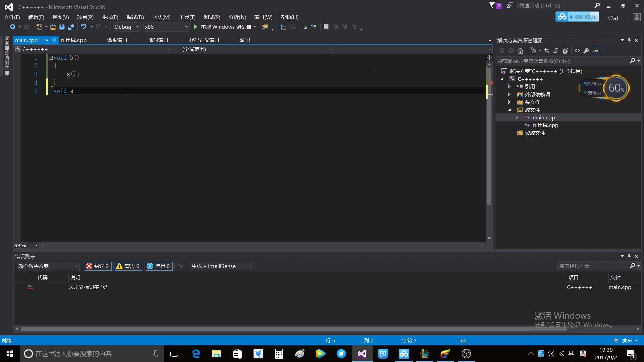The image size is (644, 362).
Task: Toggle the warnings filter button
Action: pyautogui.click(x=128, y=266)
